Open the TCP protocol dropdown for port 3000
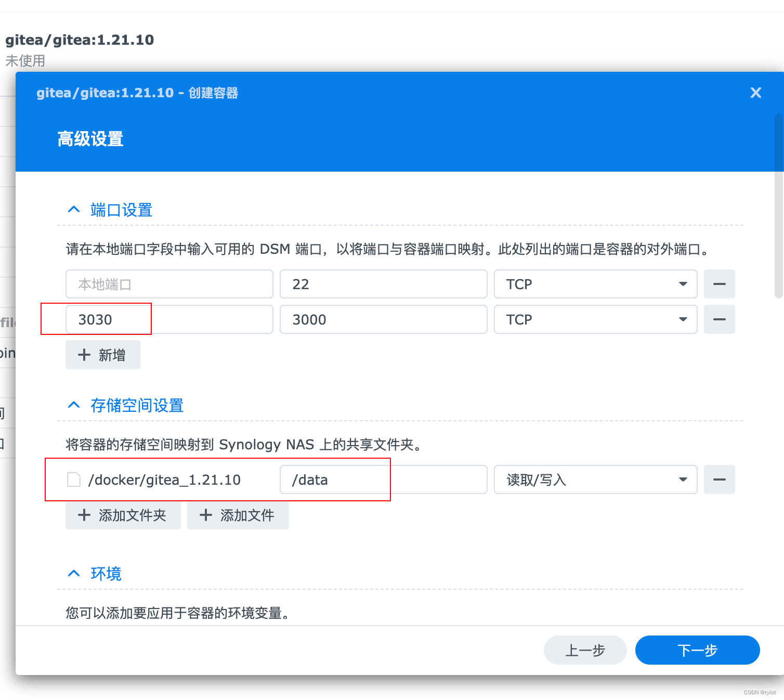 coord(596,319)
